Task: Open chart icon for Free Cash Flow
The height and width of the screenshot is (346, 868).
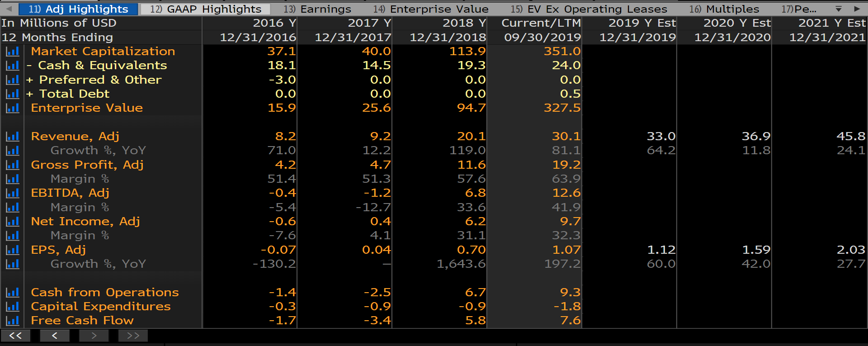Action: click(x=12, y=321)
